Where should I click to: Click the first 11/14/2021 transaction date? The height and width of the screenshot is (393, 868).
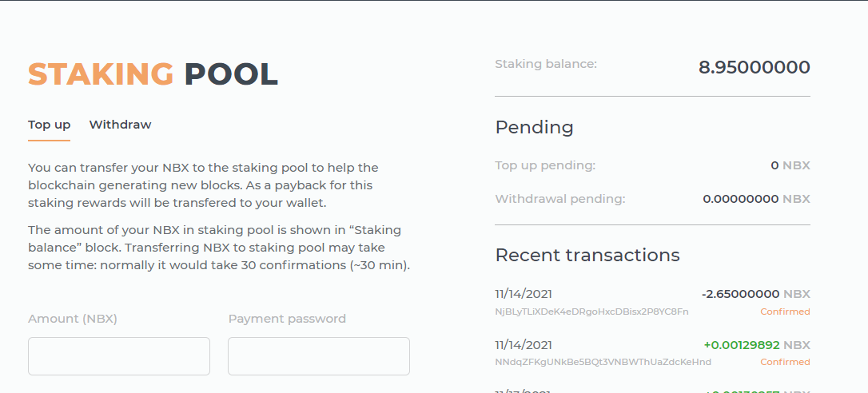click(x=524, y=294)
